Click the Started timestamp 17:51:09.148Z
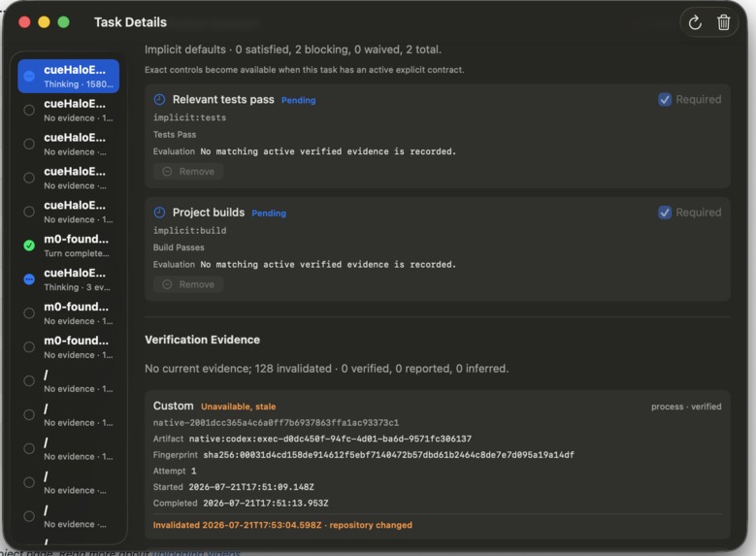 251,487
